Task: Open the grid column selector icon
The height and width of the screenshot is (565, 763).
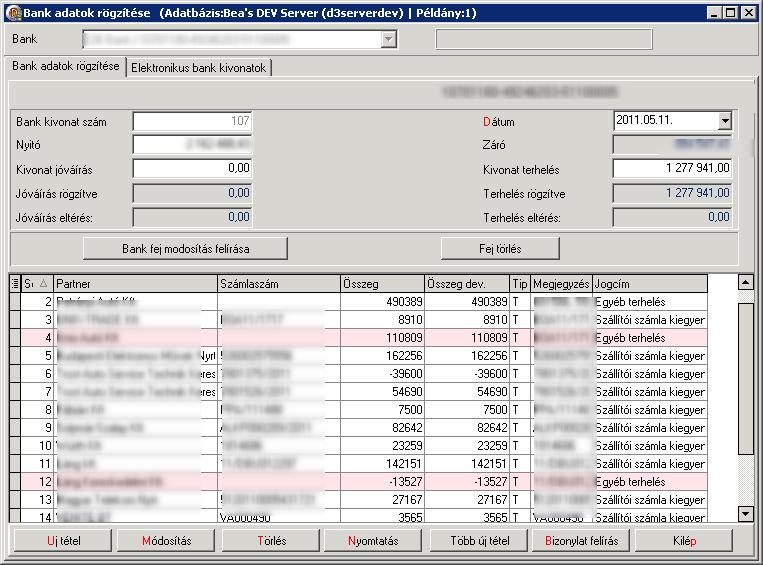Action: click(15, 283)
